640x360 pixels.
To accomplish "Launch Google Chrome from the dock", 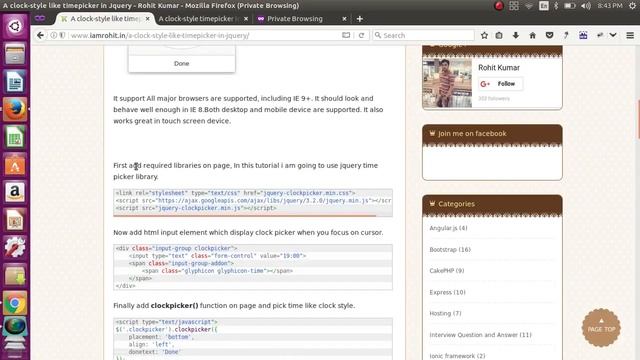I will click(x=15, y=303).
